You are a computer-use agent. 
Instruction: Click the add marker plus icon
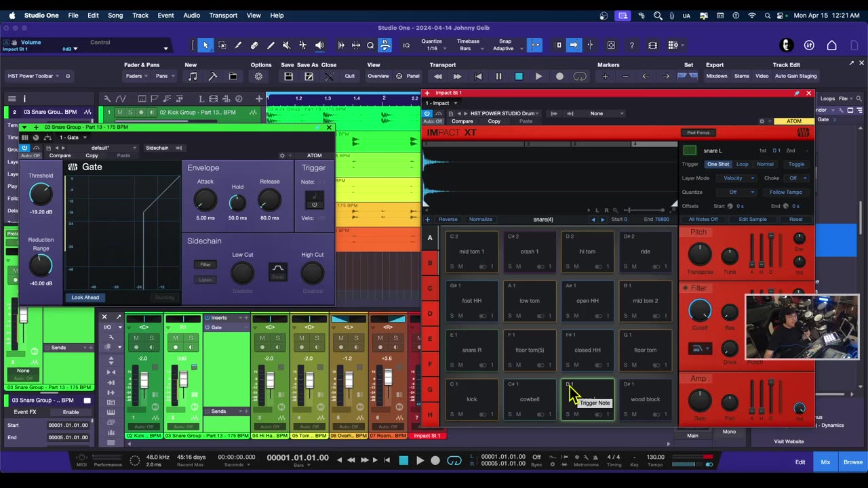click(605, 76)
